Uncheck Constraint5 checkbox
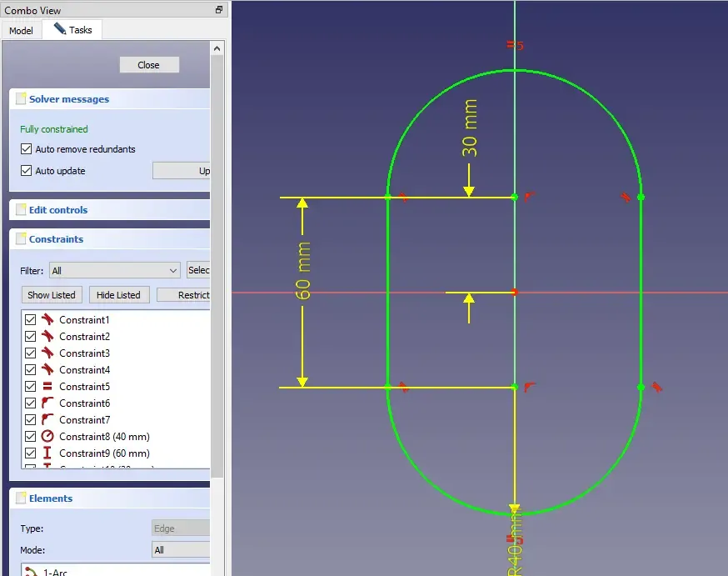Viewport: 728px width, 576px height. 30,387
